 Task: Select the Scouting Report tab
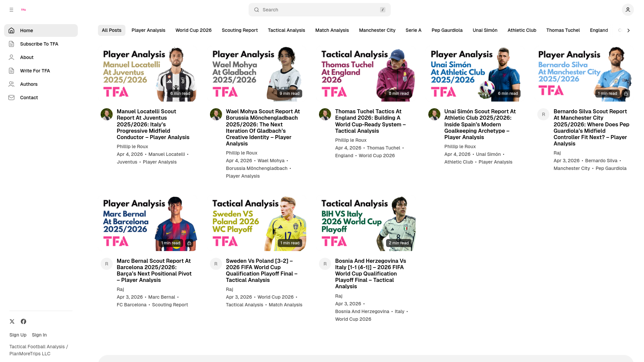(240, 30)
